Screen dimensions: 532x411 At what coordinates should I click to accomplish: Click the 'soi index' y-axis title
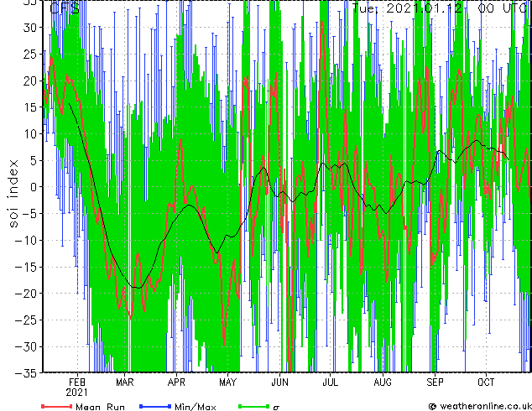[x=13, y=194]
